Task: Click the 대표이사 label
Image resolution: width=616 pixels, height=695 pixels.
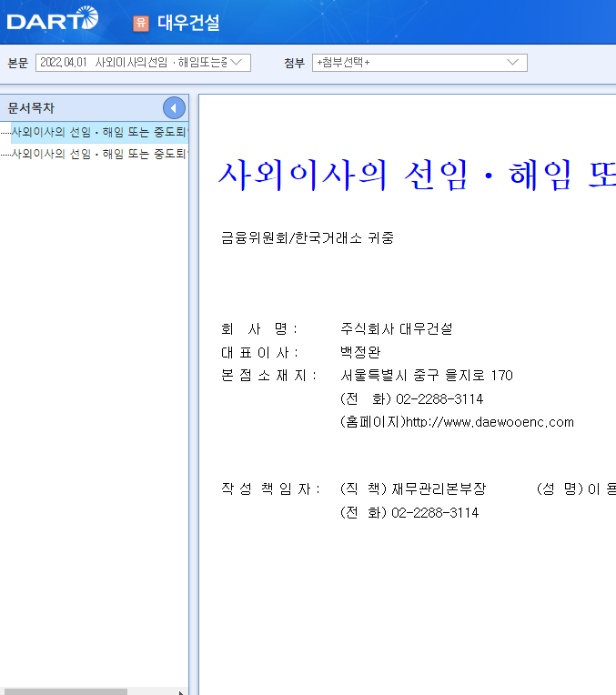Action: pos(259,352)
